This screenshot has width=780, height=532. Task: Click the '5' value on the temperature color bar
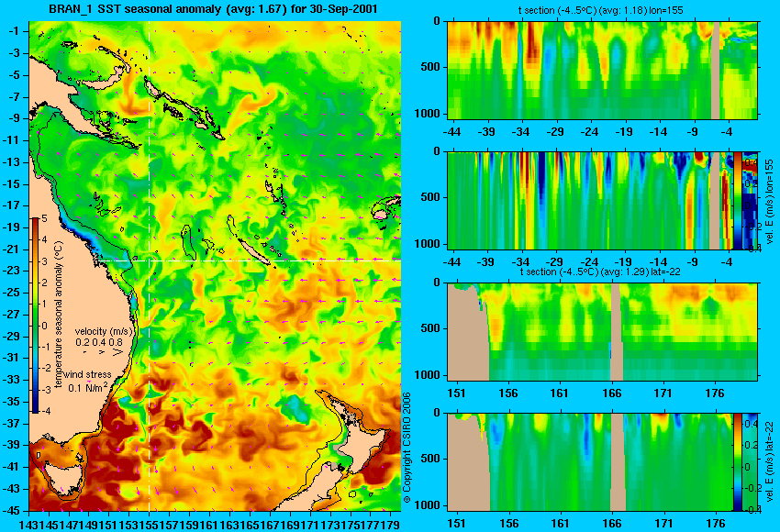(44, 219)
